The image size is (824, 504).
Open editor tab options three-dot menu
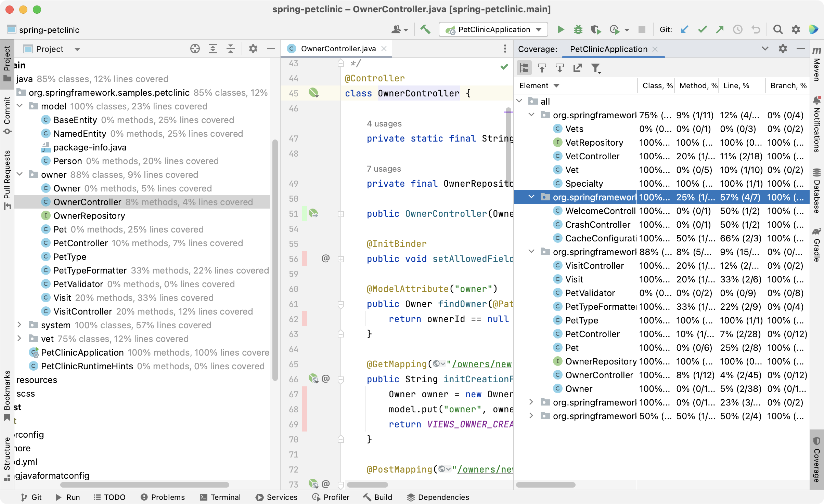[505, 49]
